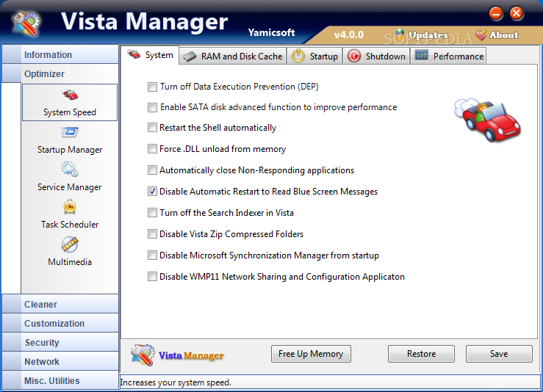The width and height of the screenshot is (543, 392).
Task: Click the About icon in header
Action: (481, 35)
